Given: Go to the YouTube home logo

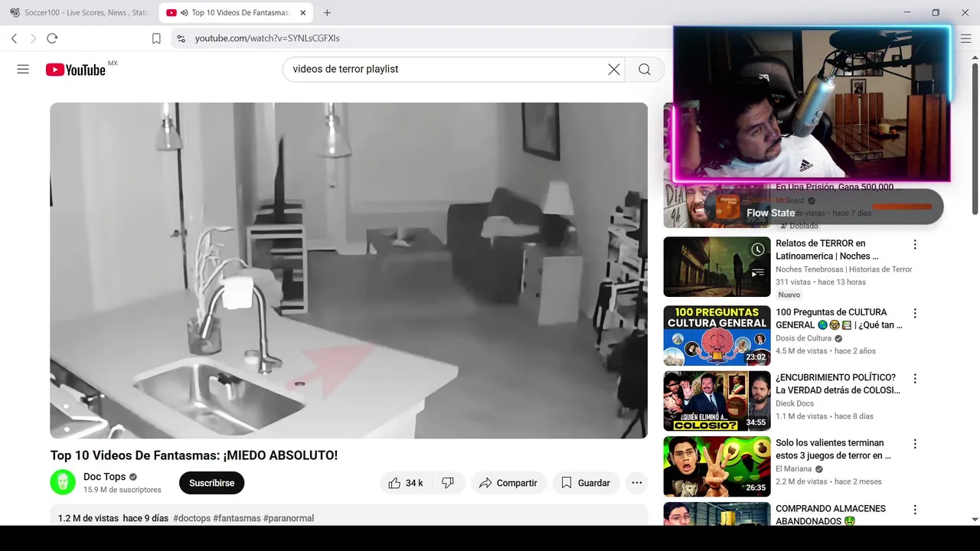Looking at the screenshot, I should click(x=76, y=70).
